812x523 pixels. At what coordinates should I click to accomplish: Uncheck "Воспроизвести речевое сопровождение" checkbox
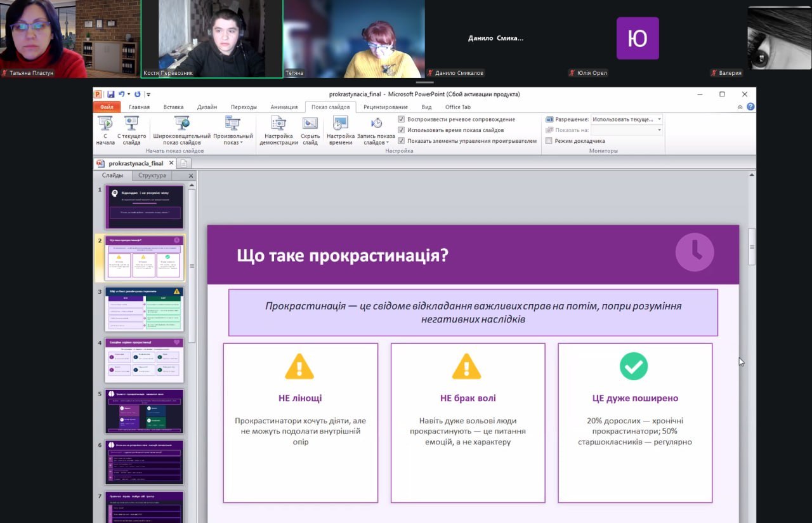(402, 119)
